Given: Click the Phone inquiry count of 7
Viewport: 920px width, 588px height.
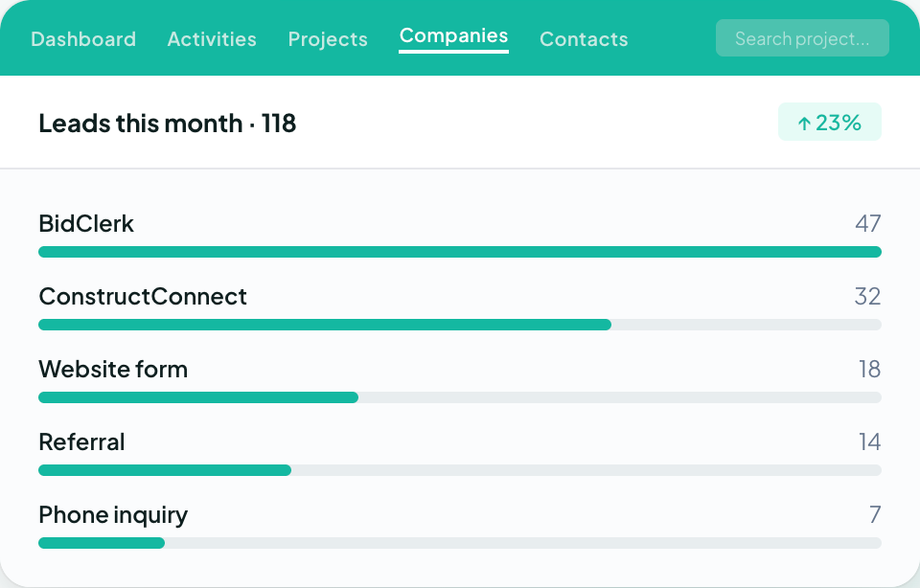Looking at the screenshot, I should pos(875,514).
